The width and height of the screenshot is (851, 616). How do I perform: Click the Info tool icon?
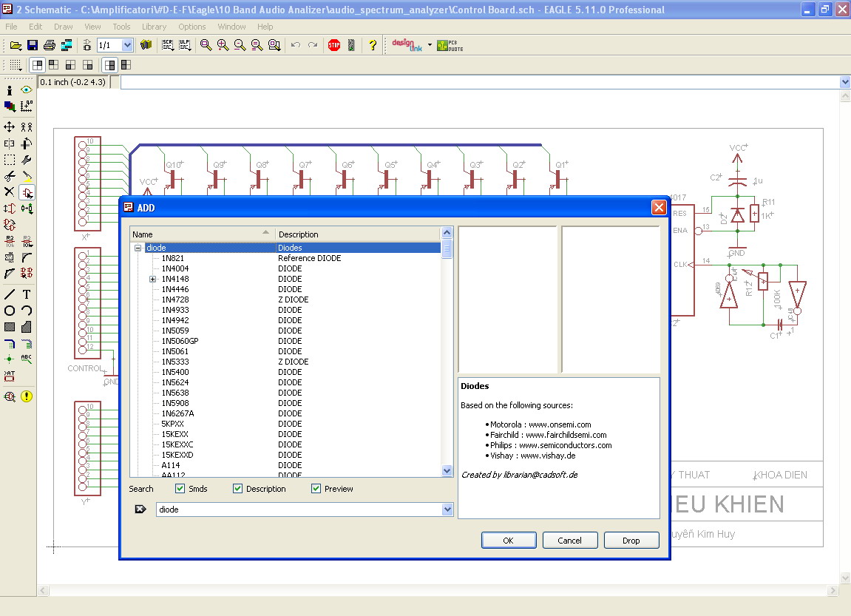pos(10,90)
